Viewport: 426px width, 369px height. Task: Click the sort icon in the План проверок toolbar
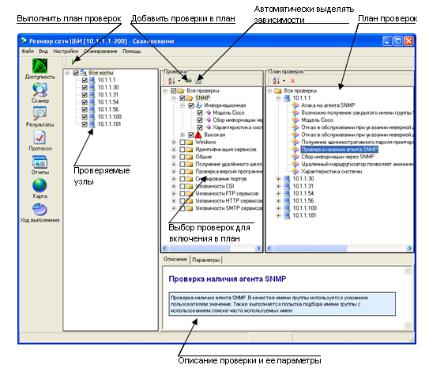coord(276,81)
